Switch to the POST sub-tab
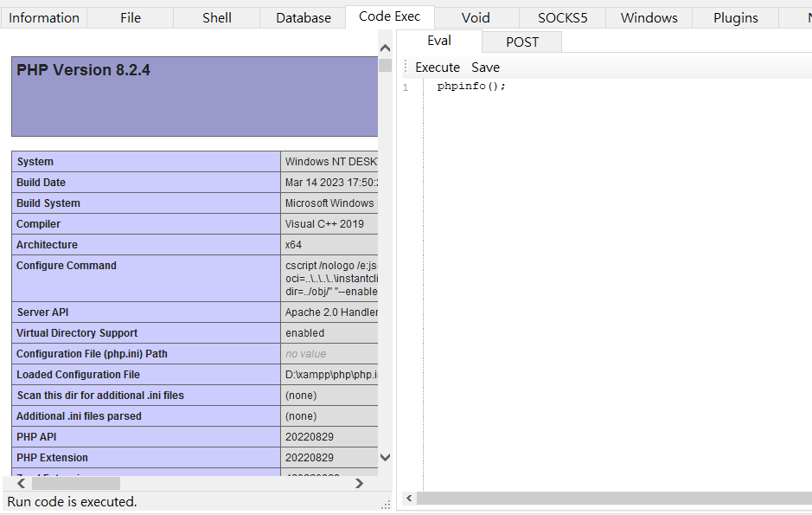Viewport: 812px width, 515px height. click(522, 42)
